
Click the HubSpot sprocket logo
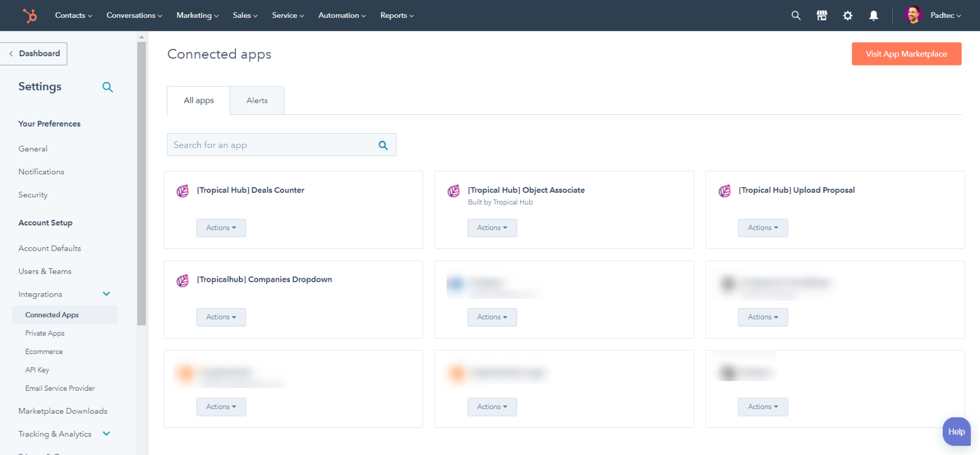29,15
